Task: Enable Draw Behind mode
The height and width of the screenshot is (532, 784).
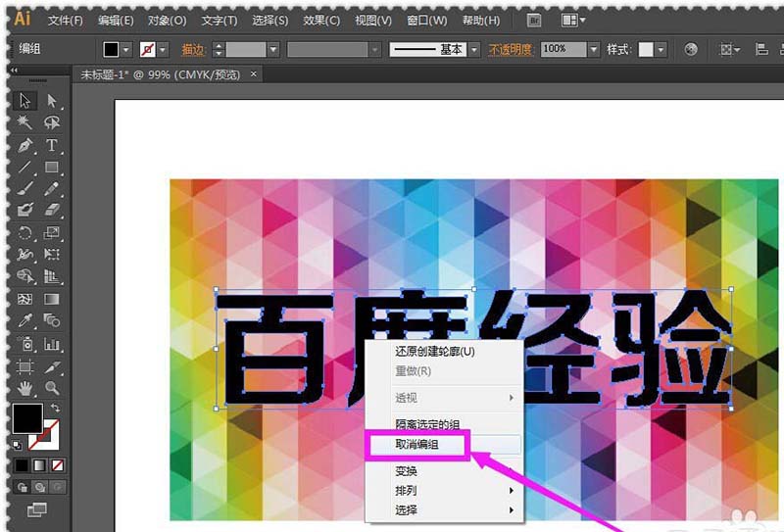Action: [39, 487]
